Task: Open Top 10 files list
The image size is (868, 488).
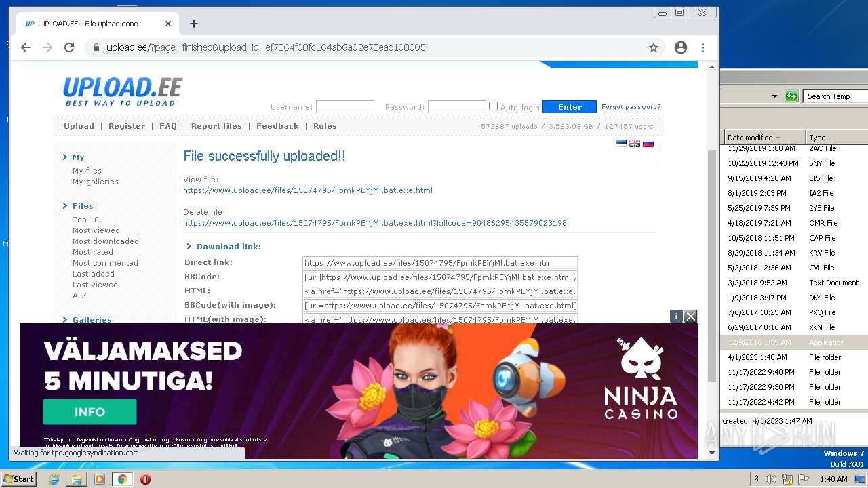Action: point(85,220)
